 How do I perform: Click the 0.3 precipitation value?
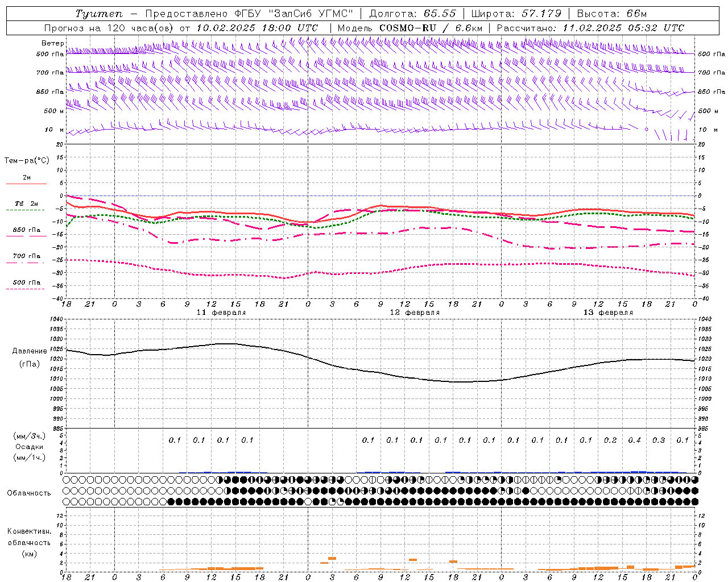(x=659, y=440)
